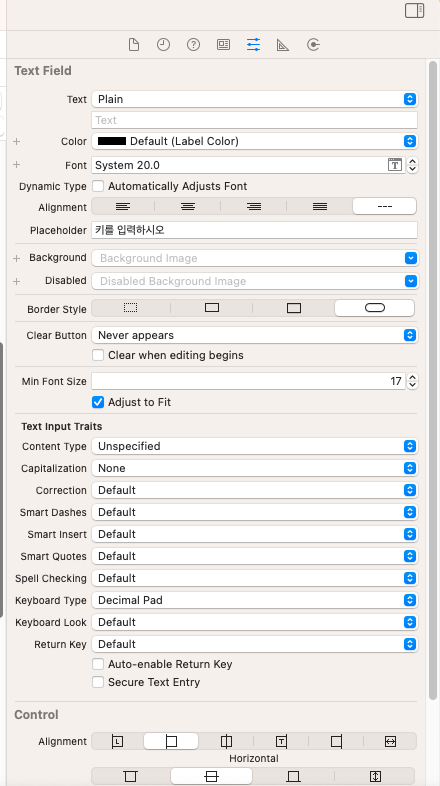
Task: Select vertical alignment Center
Action: [211, 776]
